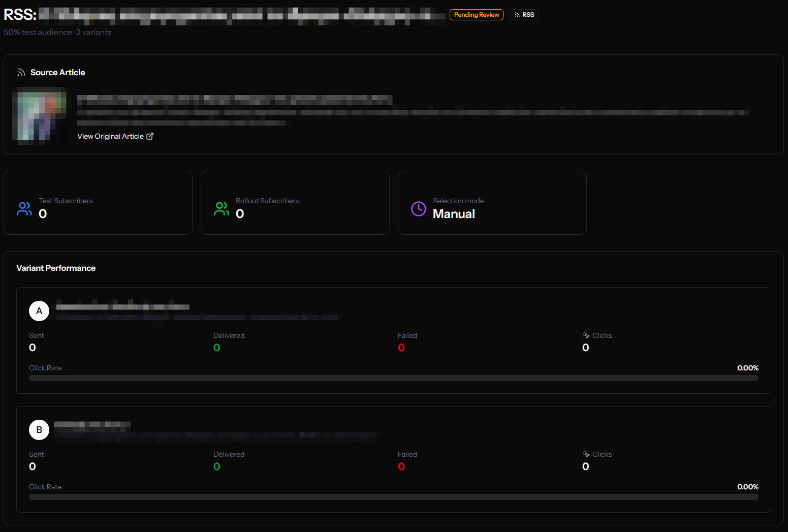The height and width of the screenshot is (532, 788).
Task: Click the green Rollout Subscribers icon
Action: tap(222, 208)
